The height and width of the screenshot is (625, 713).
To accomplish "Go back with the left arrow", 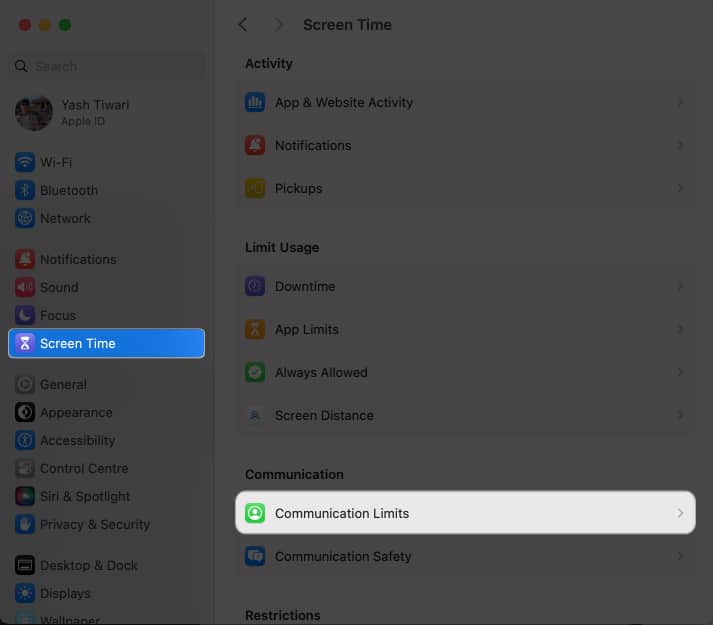I will (x=243, y=25).
